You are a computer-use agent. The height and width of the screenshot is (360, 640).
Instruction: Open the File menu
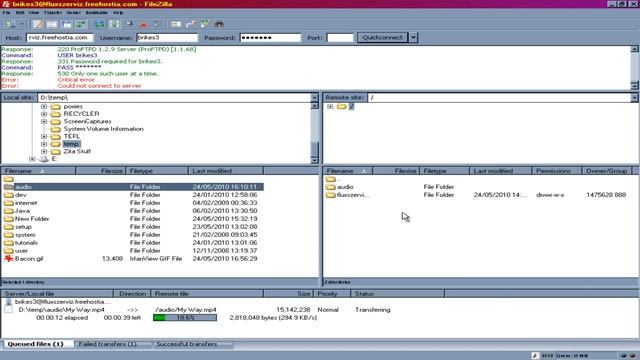[x=7, y=13]
